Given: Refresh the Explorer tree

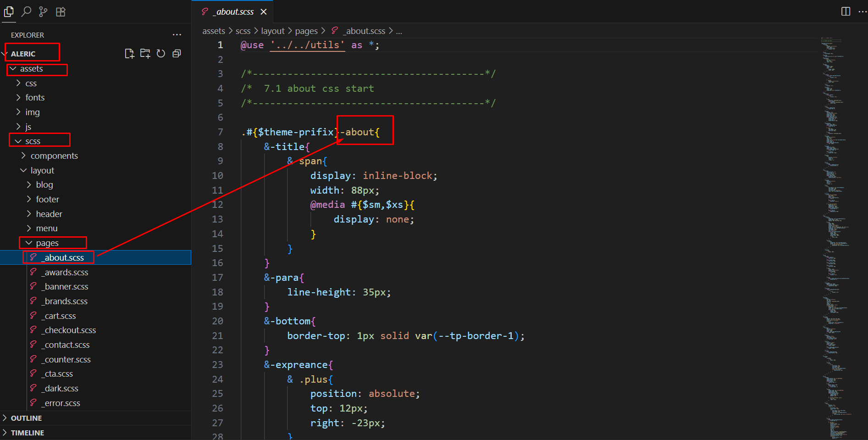Looking at the screenshot, I should click(x=160, y=54).
